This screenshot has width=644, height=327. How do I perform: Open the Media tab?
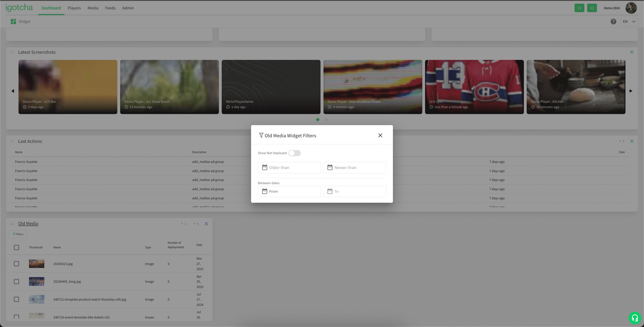pyautogui.click(x=93, y=8)
